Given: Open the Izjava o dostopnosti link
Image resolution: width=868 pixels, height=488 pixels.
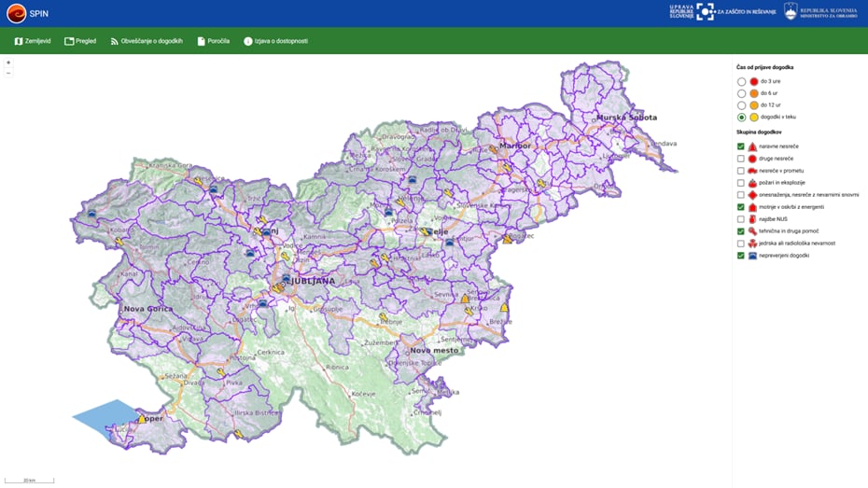Looking at the screenshot, I should tap(275, 41).
